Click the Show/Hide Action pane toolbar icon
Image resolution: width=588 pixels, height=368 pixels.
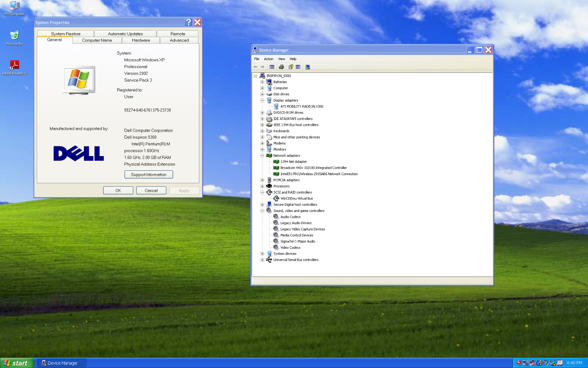click(x=298, y=67)
